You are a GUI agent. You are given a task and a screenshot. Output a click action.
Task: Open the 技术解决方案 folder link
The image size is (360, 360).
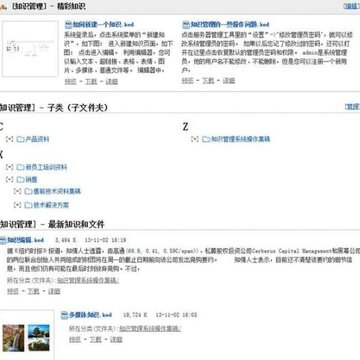coord(51,205)
